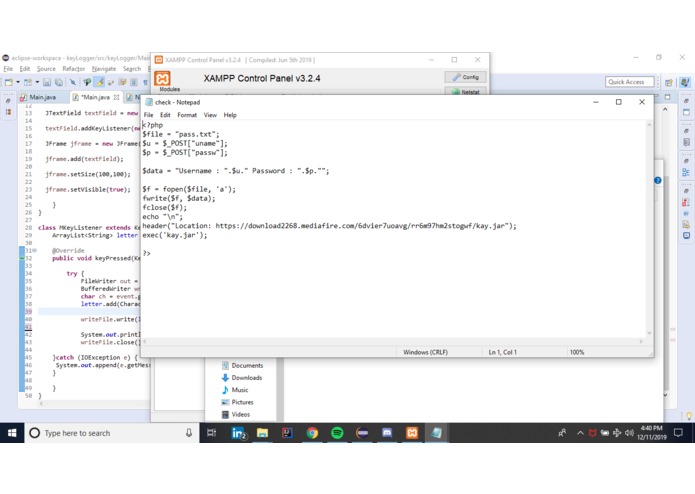The width and height of the screenshot is (695, 494).
Task: Click Notepad's vertical scrollbar down arrow
Action: [x=649, y=333]
